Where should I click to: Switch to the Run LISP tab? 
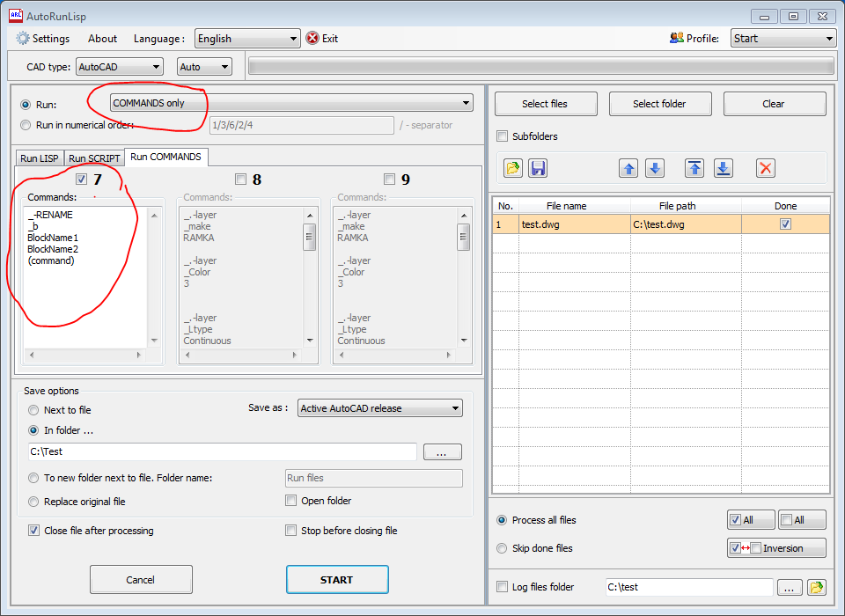pos(39,158)
